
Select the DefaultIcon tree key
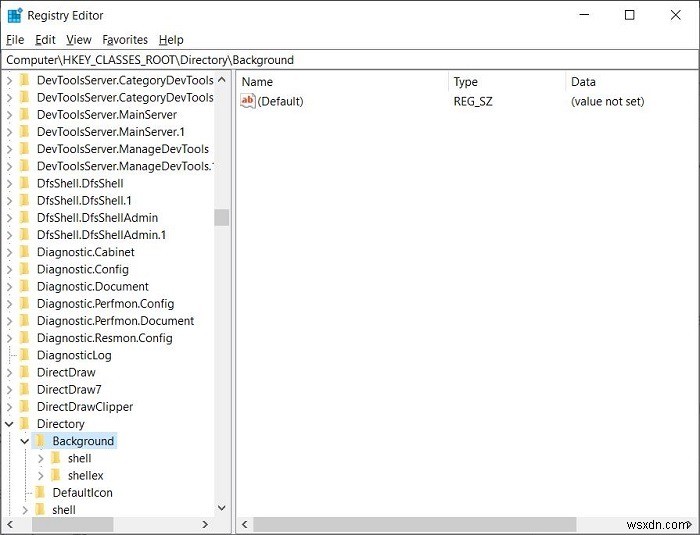83,493
